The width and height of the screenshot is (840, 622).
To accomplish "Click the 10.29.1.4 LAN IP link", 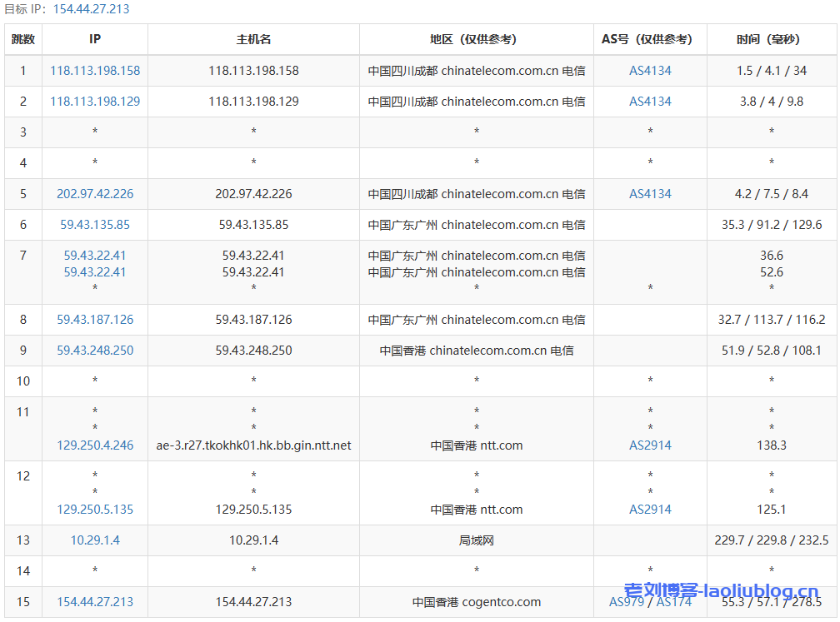I will coord(94,540).
